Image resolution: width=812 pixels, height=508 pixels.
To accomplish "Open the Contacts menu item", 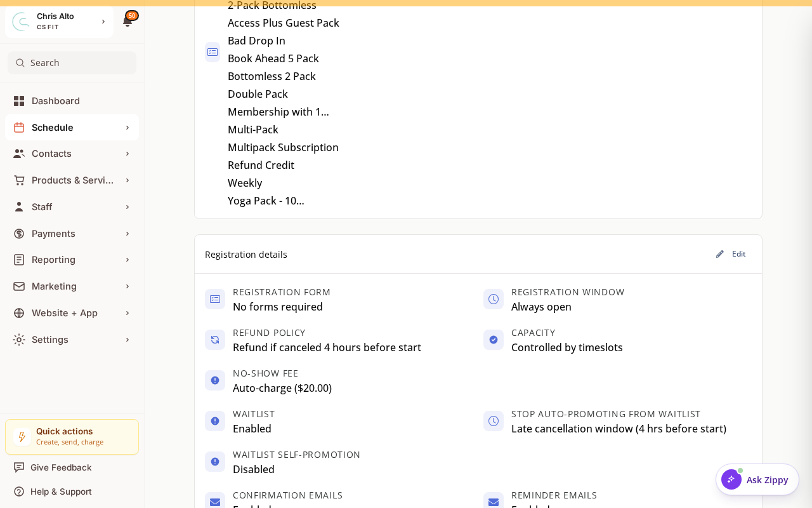I will point(72,154).
